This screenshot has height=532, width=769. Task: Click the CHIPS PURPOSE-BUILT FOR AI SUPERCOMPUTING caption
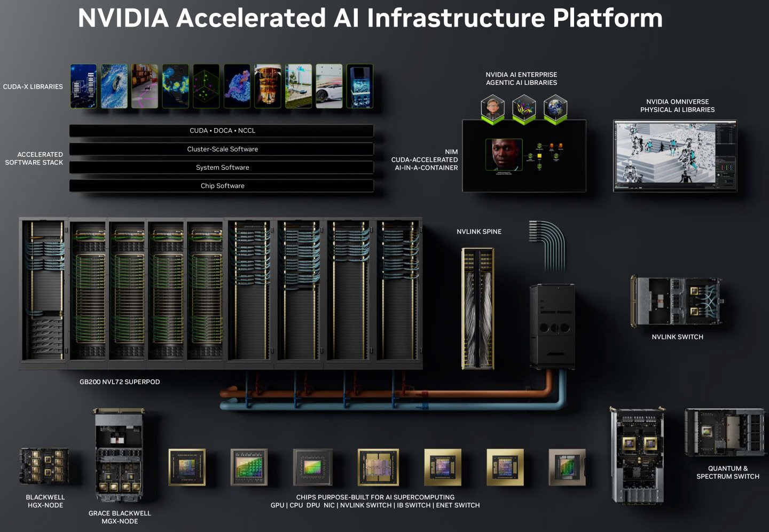[x=375, y=497]
